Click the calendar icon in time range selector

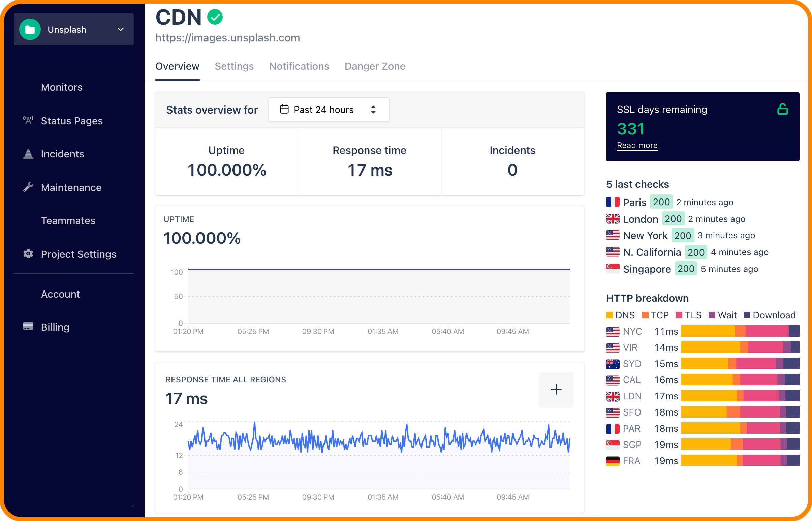click(x=284, y=109)
